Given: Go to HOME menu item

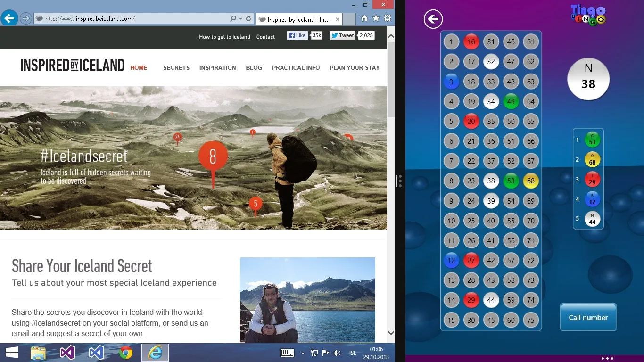Looking at the screenshot, I should point(139,68).
